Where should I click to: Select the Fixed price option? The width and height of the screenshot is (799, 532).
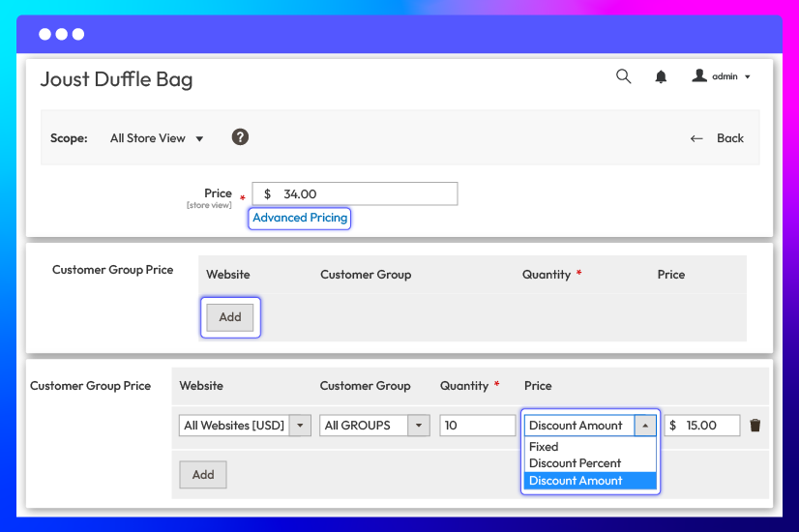pyautogui.click(x=544, y=447)
